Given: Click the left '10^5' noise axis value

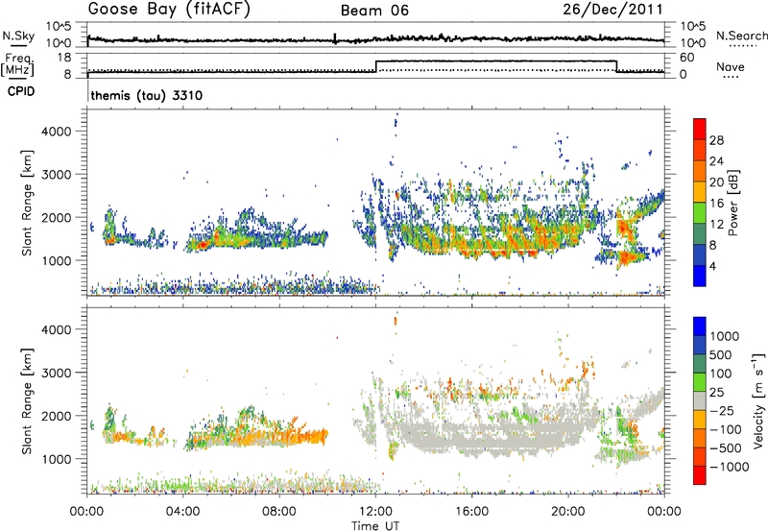Looking at the screenshot, I should point(59,27).
